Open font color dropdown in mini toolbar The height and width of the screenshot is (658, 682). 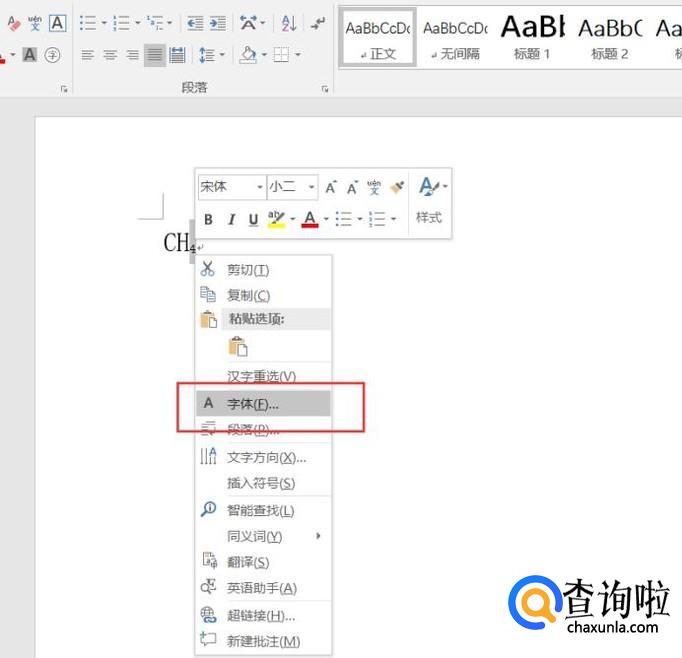(x=326, y=219)
